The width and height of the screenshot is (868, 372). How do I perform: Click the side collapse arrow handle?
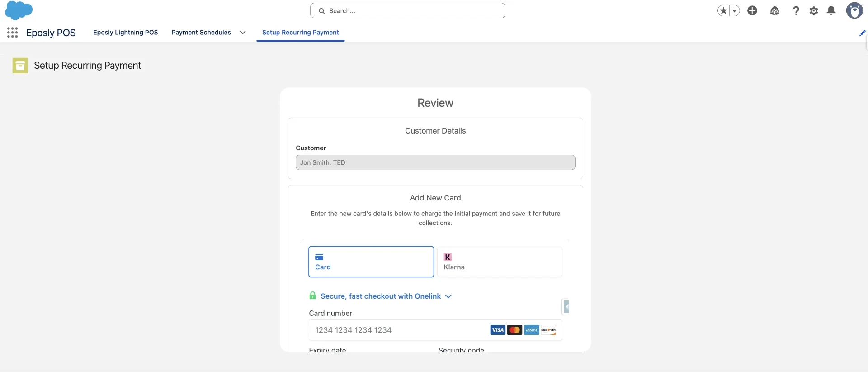566,307
